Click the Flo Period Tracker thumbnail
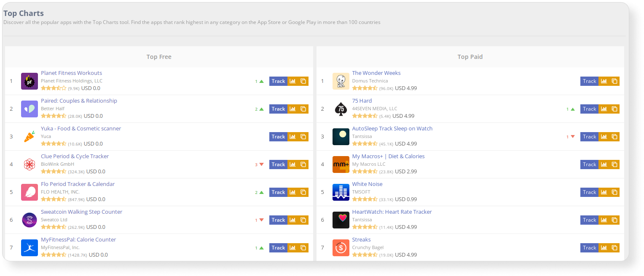 tap(30, 192)
